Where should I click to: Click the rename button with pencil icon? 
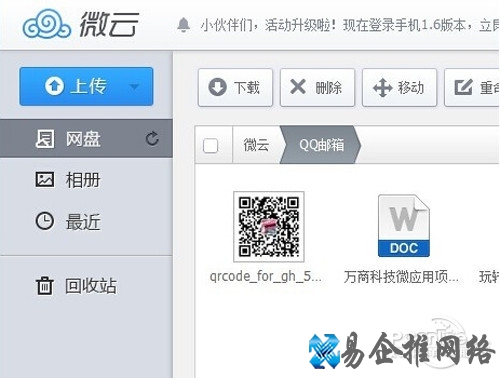pos(472,88)
